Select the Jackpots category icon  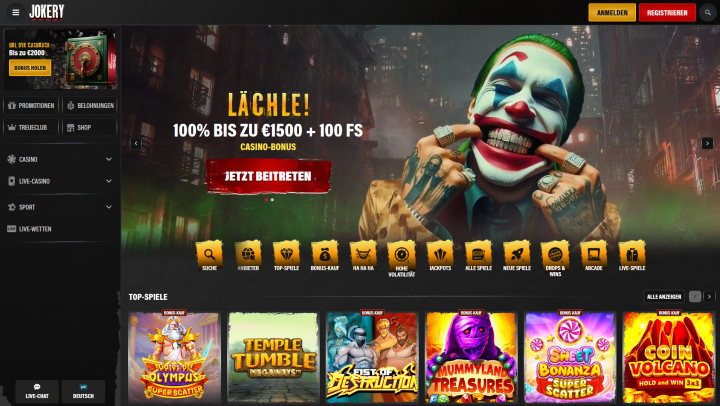pos(440,254)
